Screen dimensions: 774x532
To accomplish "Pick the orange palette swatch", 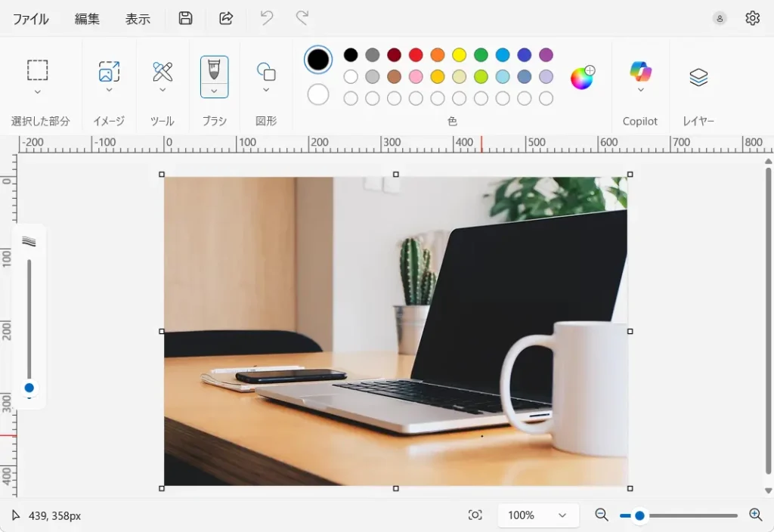I will pos(438,54).
